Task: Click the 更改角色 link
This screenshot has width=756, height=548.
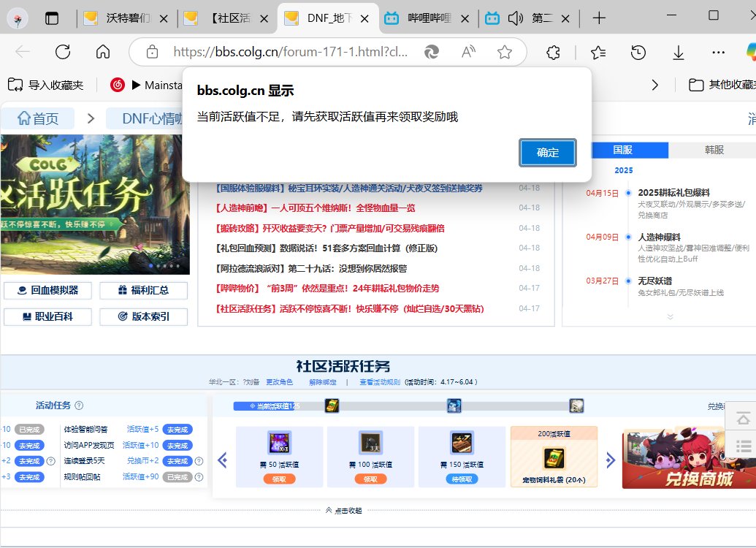Action: [x=280, y=382]
